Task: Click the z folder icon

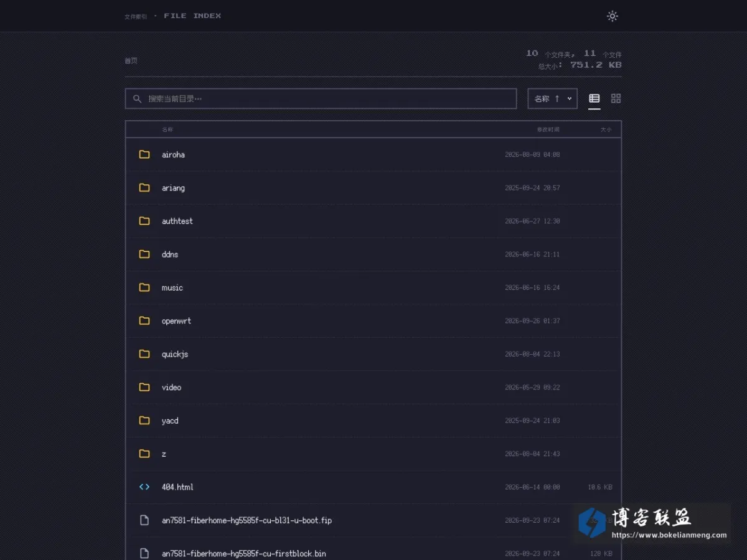Action: [144, 454]
